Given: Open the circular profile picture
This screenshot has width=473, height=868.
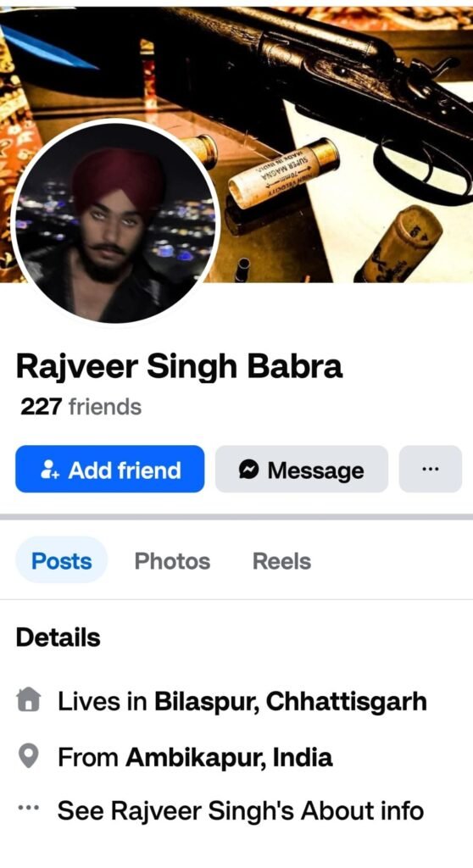Looking at the screenshot, I should click(116, 221).
